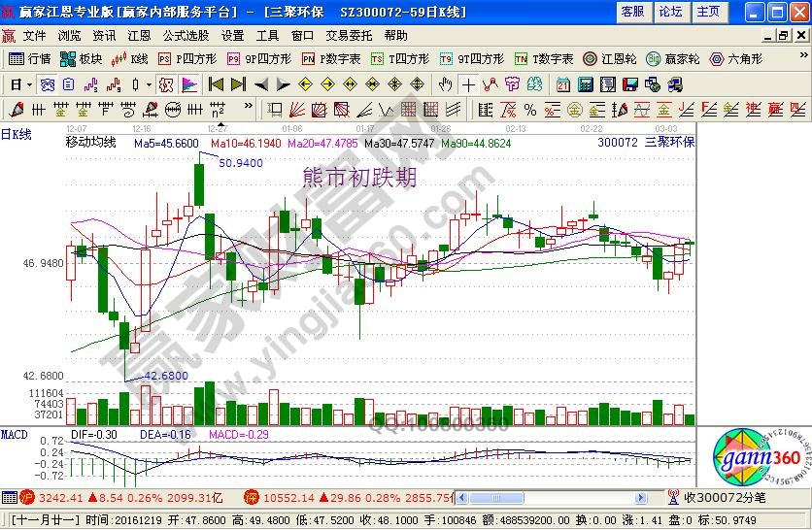This screenshot has height=530, width=812.
Task: Click the 客服 customer service button
Action: [632, 12]
